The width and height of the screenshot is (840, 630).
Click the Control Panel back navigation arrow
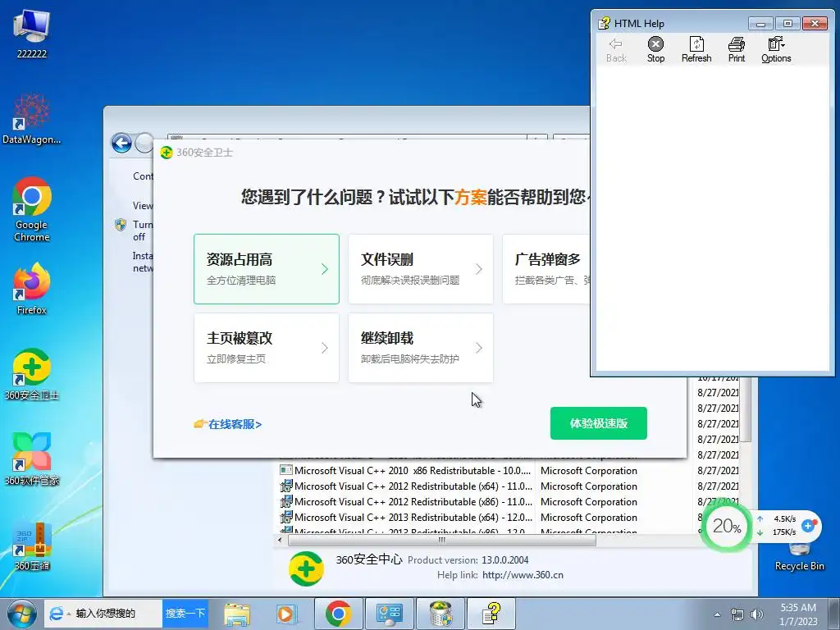[x=121, y=143]
